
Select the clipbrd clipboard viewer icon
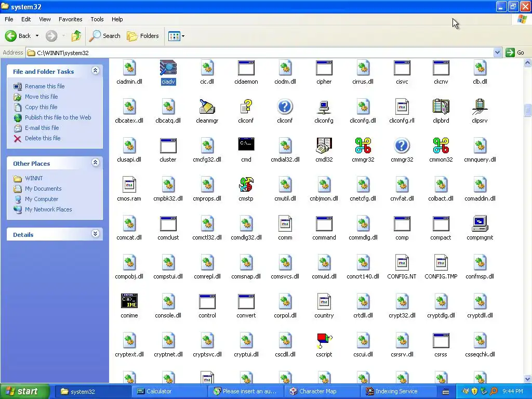click(441, 107)
